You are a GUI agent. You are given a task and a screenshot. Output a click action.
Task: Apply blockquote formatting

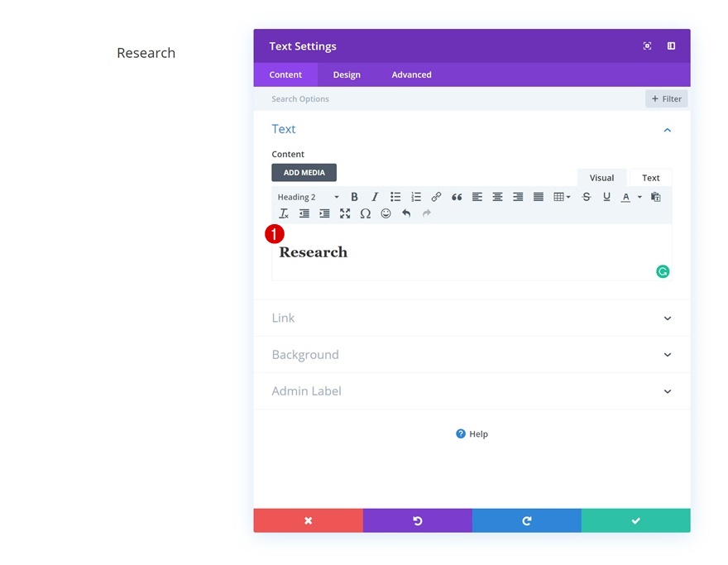click(x=457, y=197)
